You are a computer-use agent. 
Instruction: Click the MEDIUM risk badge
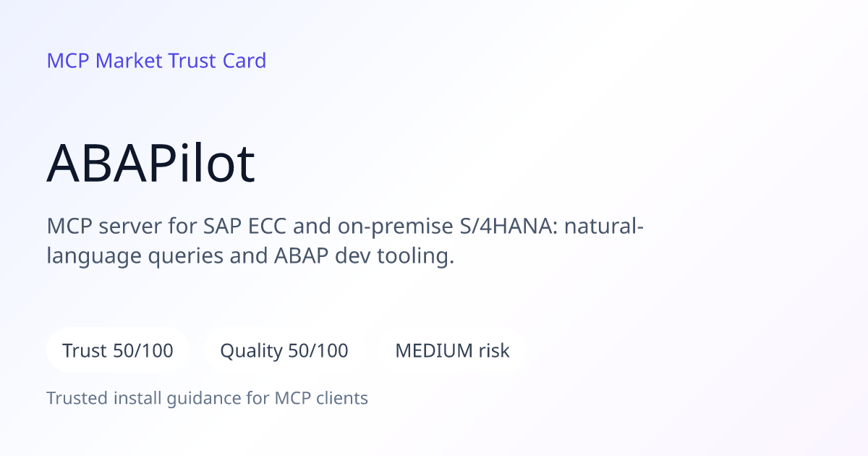[x=452, y=351]
